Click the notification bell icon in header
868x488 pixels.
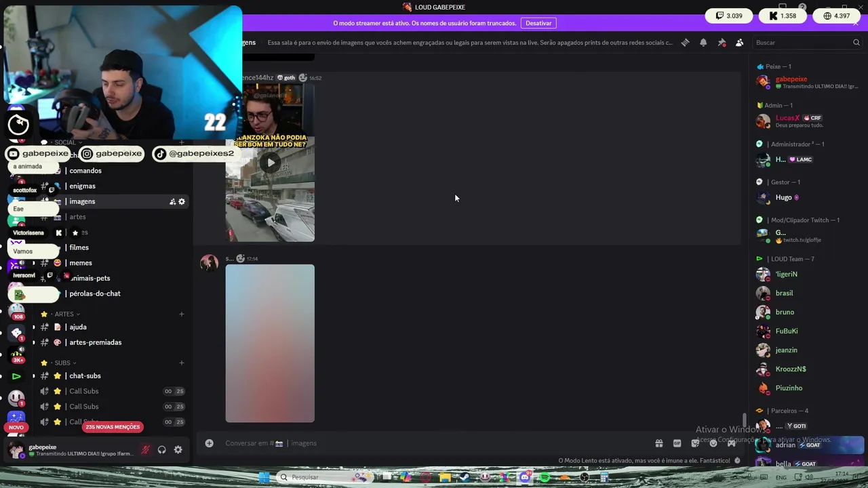(703, 43)
